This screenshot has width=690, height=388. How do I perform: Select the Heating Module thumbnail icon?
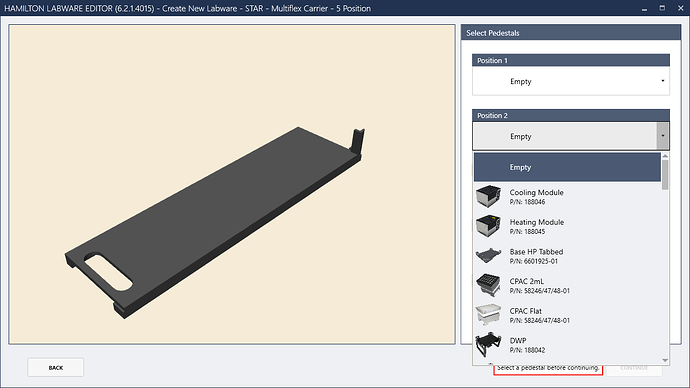coord(488,226)
